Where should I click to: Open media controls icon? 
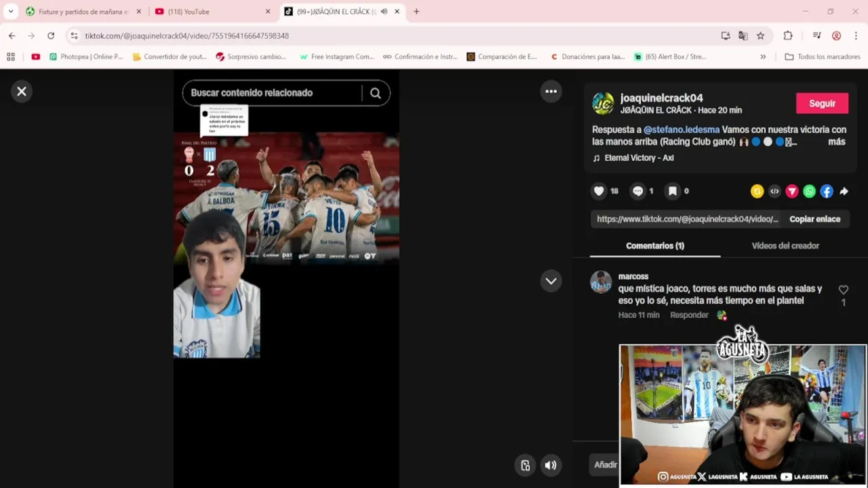pyautogui.click(x=816, y=36)
